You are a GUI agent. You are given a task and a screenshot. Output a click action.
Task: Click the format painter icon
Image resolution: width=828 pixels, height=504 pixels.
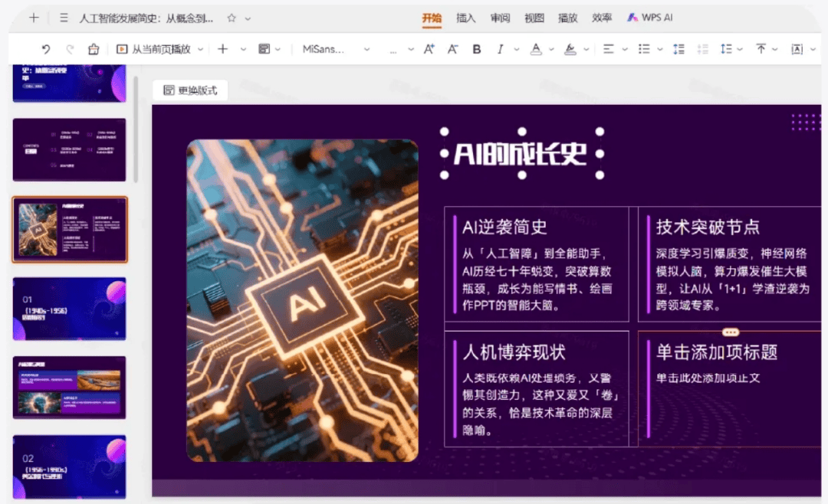click(94, 49)
